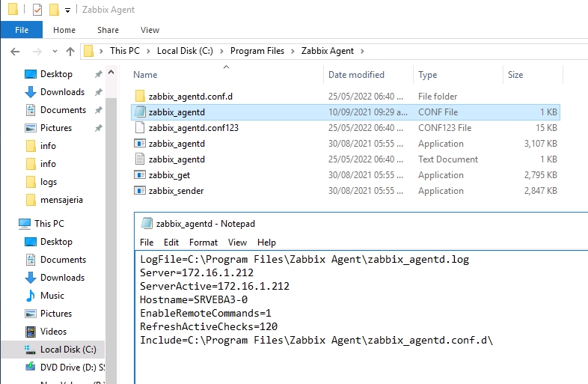Select the zabbix_get application icon
This screenshot has width=588, height=384.
(x=140, y=175)
